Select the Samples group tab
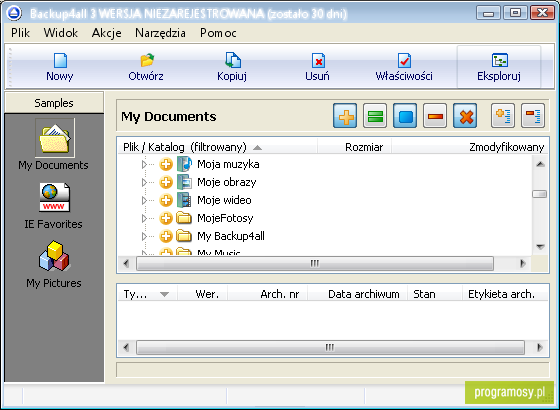560x410 pixels. click(x=54, y=103)
